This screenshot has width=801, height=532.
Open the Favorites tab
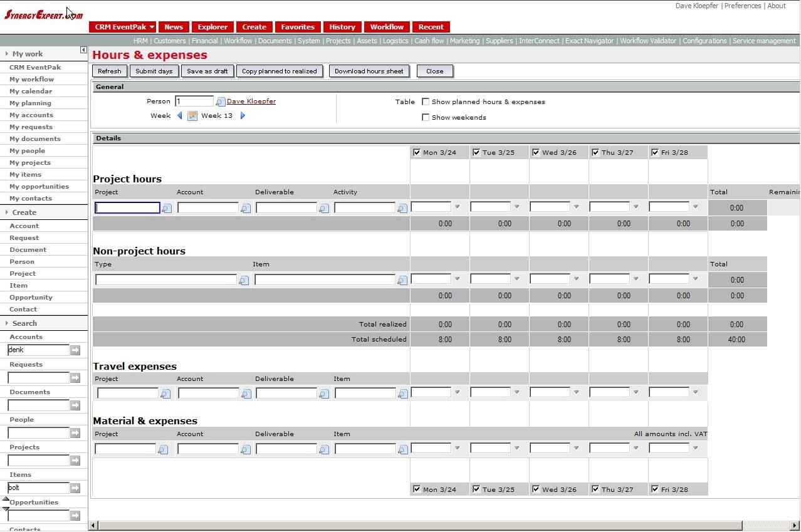pyautogui.click(x=298, y=27)
